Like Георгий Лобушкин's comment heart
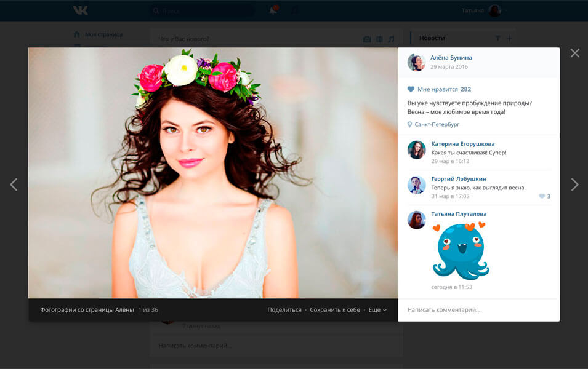Image resolution: width=588 pixels, height=369 pixels. pyautogui.click(x=542, y=196)
